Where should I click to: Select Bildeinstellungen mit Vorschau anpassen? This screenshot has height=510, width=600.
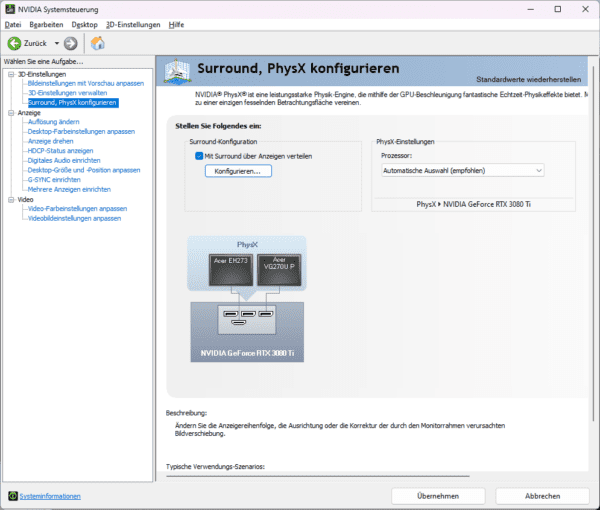pyautogui.click(x=86, y=83)
